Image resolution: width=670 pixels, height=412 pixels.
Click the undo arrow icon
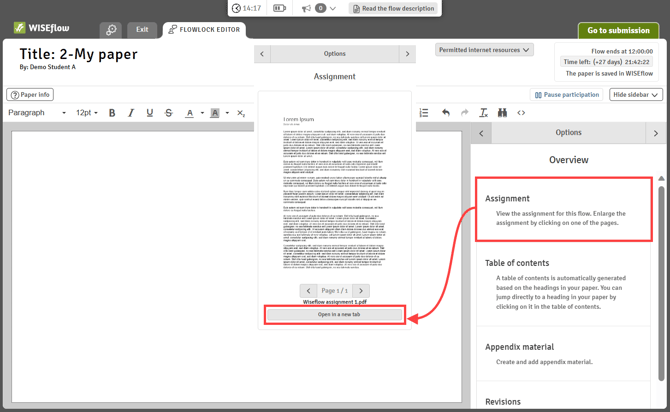click(446, 113)
